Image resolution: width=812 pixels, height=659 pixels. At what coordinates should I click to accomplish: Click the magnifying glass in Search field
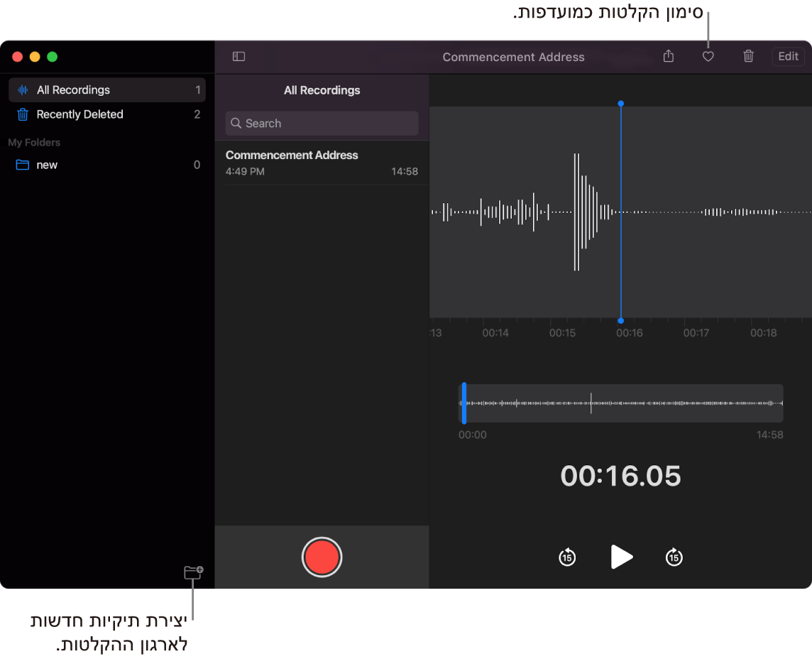click(x=236, y=124)
